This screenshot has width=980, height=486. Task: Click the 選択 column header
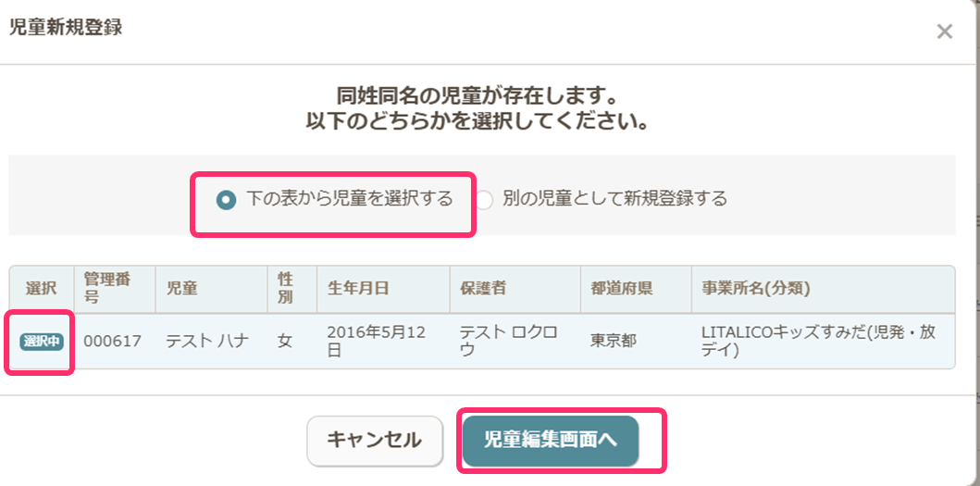tap(42, 288)
